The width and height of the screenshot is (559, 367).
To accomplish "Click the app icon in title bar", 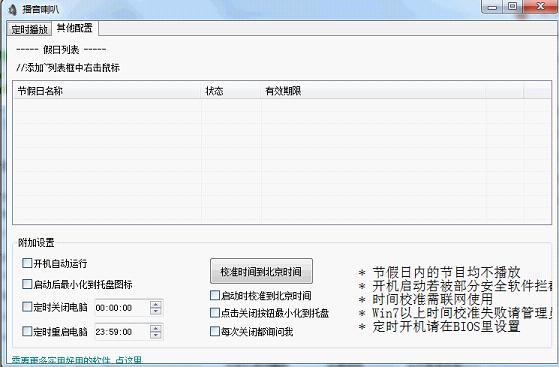I will click(12, 9).
